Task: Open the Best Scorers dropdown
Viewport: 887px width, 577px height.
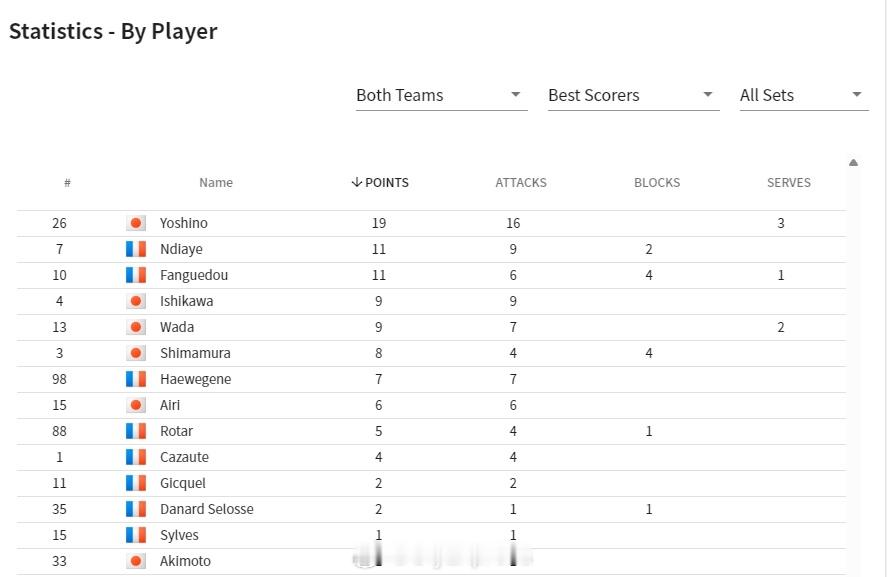Action: [634, 96]
